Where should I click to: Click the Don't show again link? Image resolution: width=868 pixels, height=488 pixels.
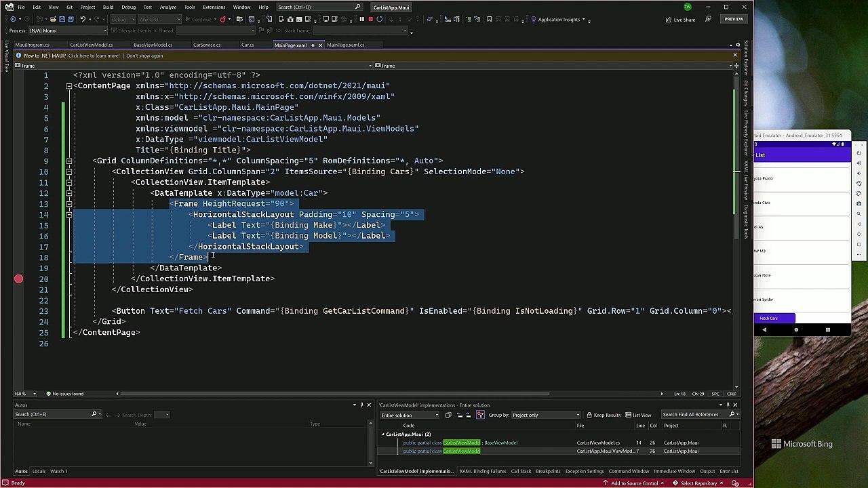144,56
